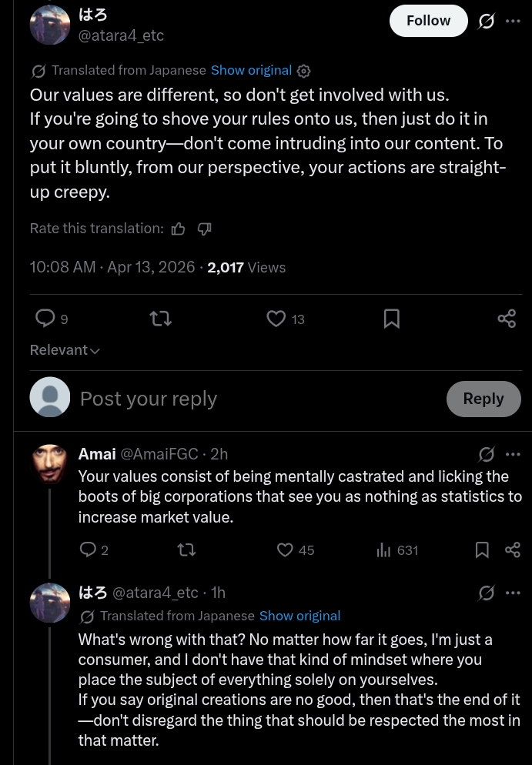Repost the main post
Viewport: 532px width, 765px height.
pyautogui.click(x=160, y=318)
